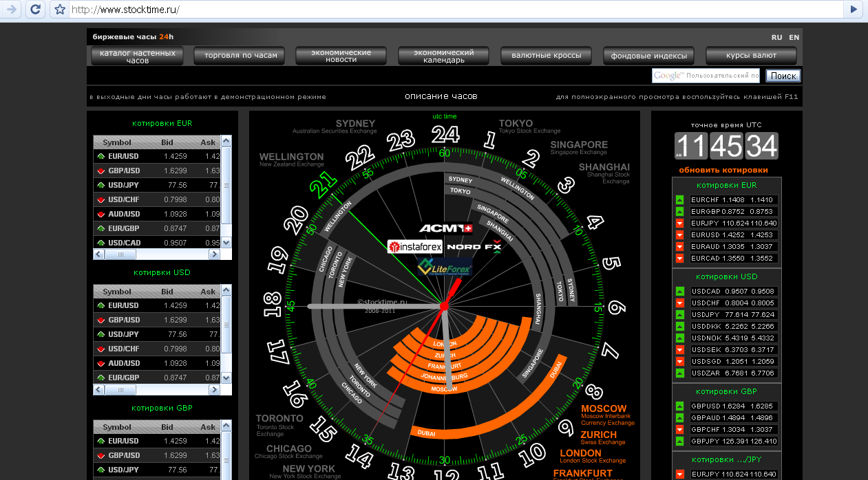Click the Bid column header in котировки USD table
The image size is (868, 480).
click(x=167, y=292)
